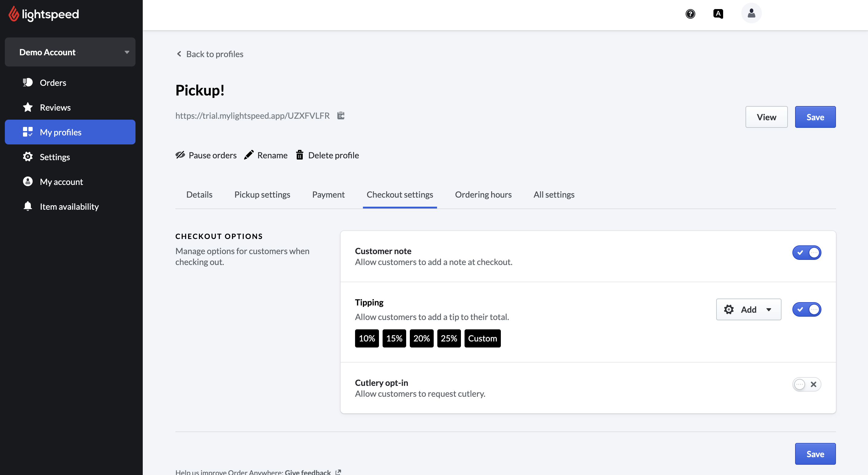Open My profiles from the sidebar
Image resolution: width=868 pixels, height=475 pixels.
(61, 132)
